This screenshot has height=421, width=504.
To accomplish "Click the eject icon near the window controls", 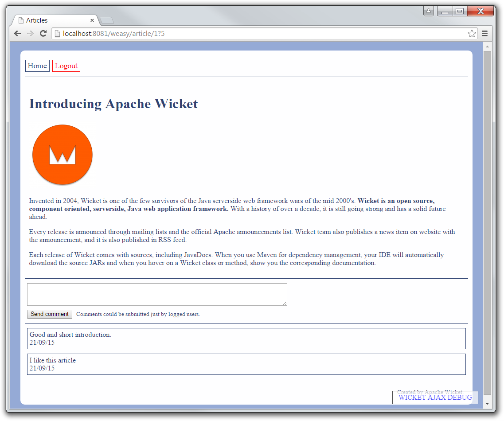I will tap(428, 11).
